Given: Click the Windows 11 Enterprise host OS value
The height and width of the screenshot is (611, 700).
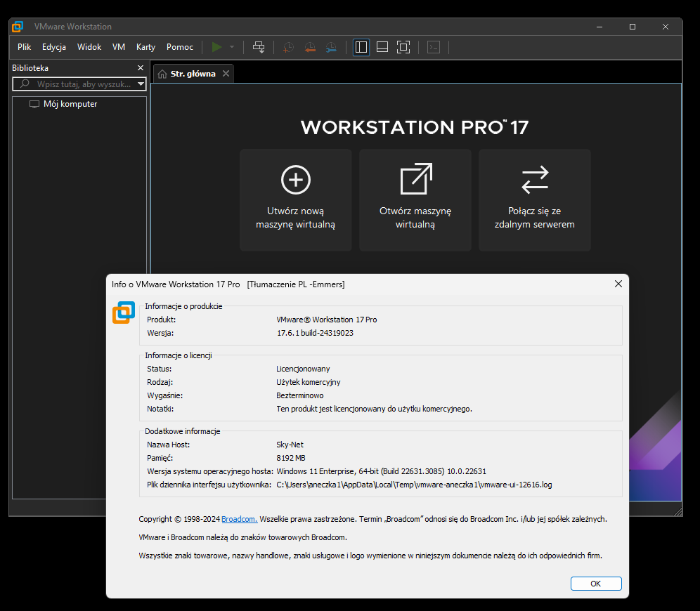Looking at the screenshot, I should [381, 471].
